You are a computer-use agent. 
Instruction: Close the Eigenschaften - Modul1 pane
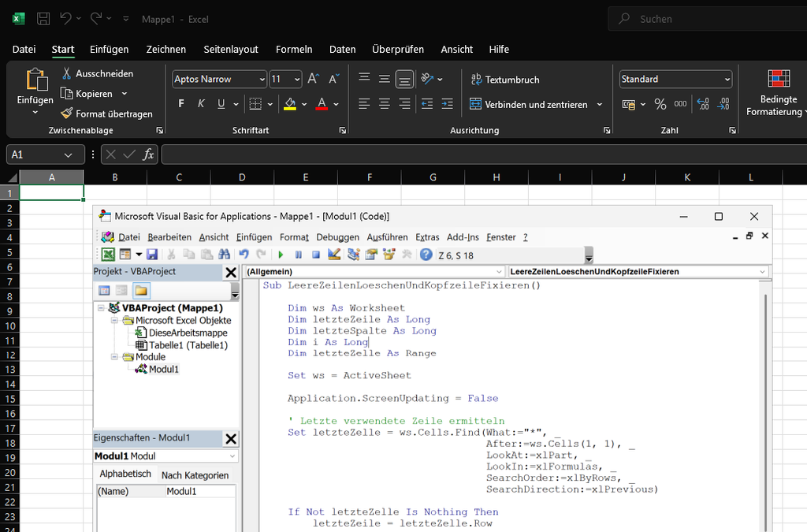231,438
